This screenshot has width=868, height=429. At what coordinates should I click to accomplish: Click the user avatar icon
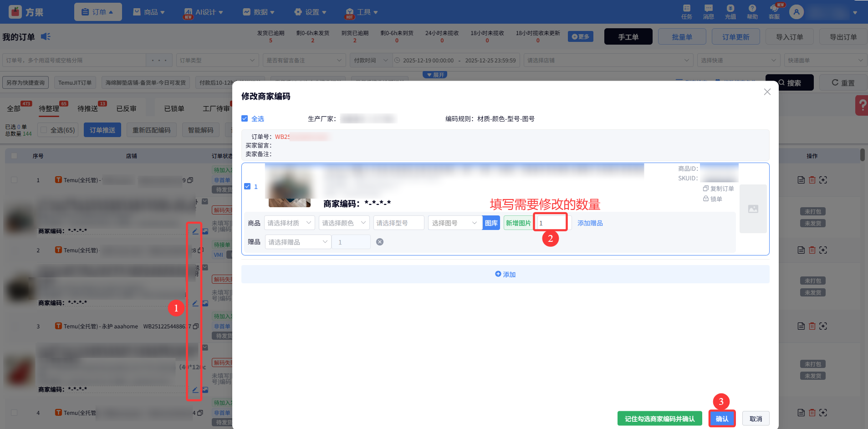797,12
